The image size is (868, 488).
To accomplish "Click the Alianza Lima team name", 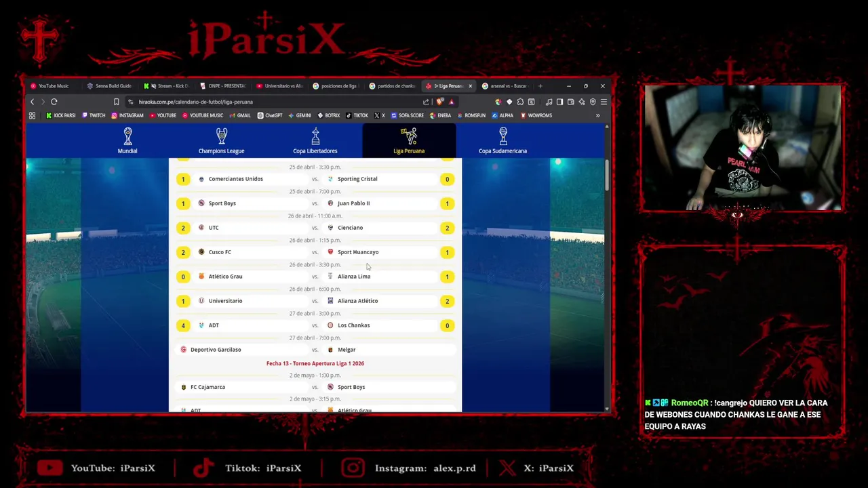I will click(x=354, y=277).
